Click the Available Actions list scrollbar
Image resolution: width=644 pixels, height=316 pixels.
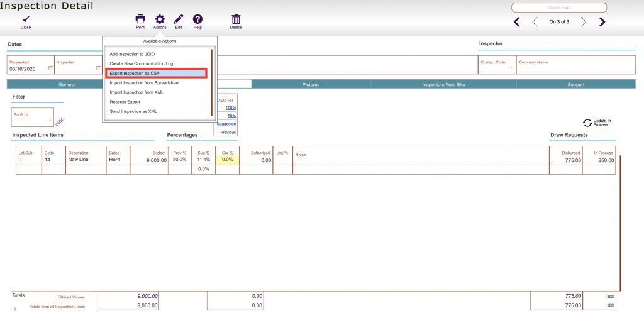211,83
